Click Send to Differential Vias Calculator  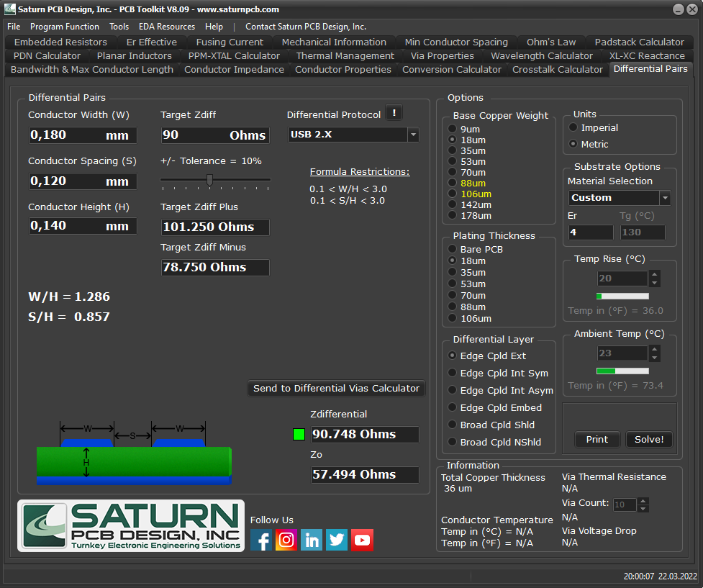coord(336,389)
